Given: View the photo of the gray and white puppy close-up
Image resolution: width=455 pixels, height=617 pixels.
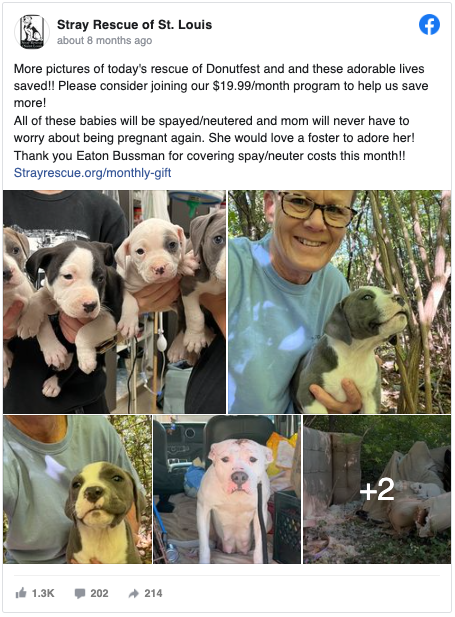Looking at the screenshot, I should pyautogui.click(x=78, y=490).
